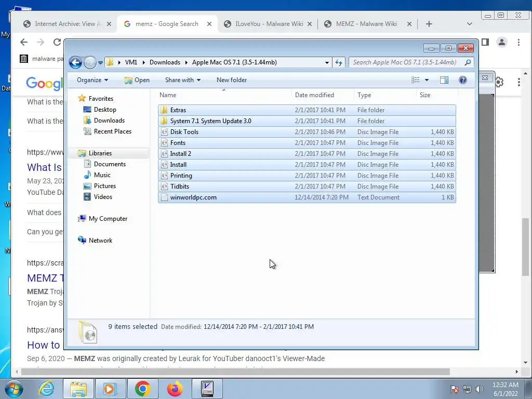The image size is (532, 399).
Task: Open Favorites in navigation pane
Action: tap(101, 98)
